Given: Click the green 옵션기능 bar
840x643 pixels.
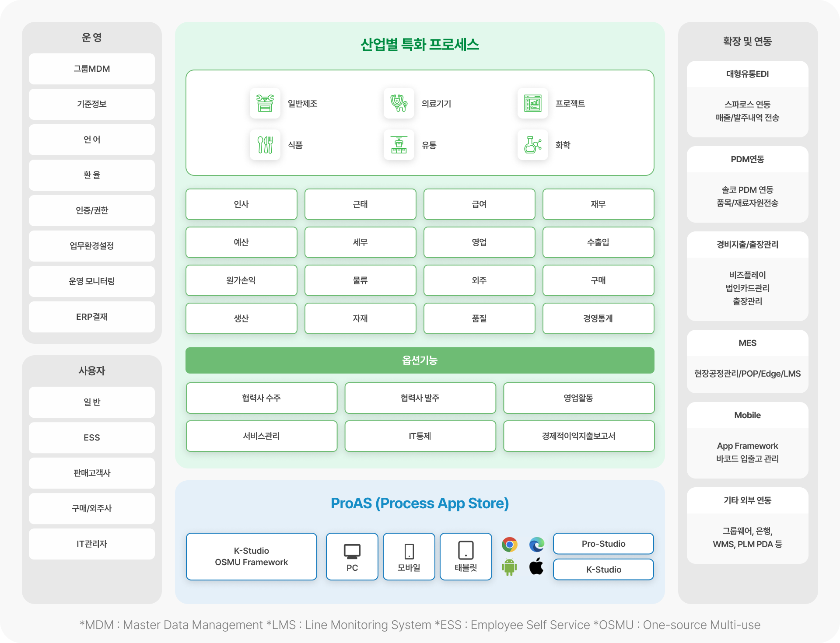Looking at the screenshot, I should click(420, 360).
